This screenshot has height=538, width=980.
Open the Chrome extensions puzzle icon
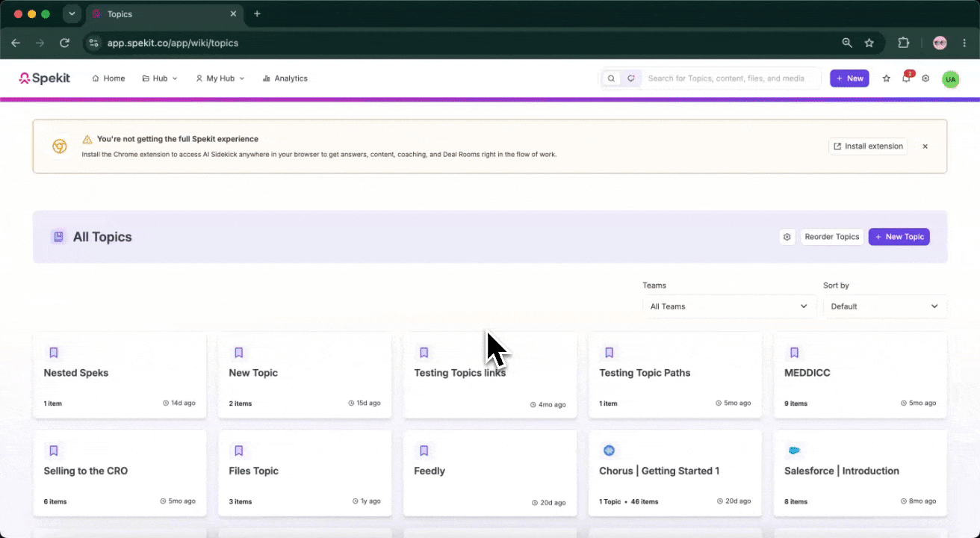point(903,43)
